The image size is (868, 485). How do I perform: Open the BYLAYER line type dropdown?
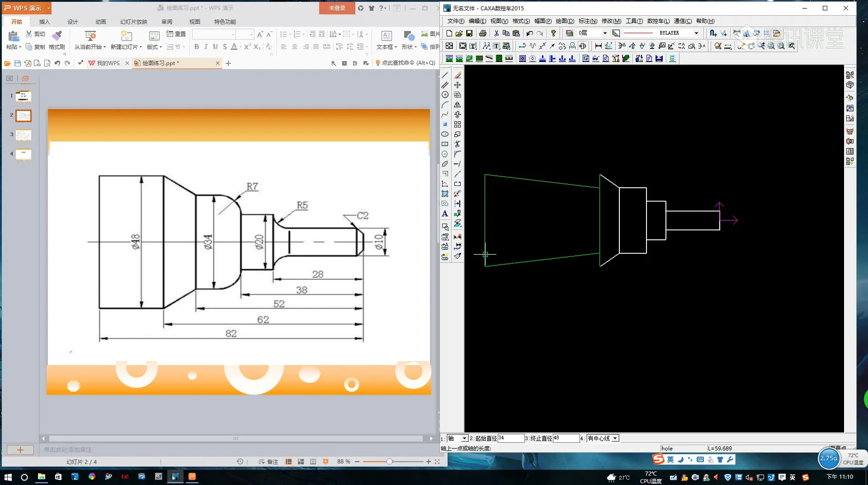click(696, 33)
